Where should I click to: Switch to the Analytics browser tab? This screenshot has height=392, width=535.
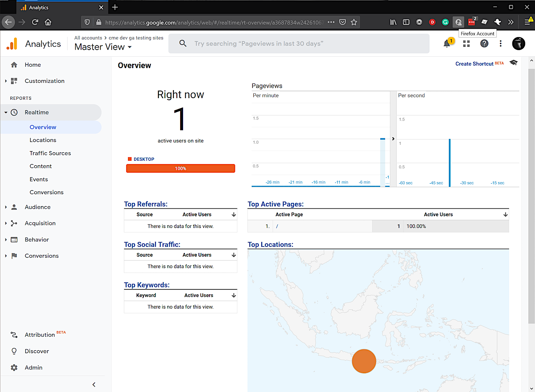point(62,8)
